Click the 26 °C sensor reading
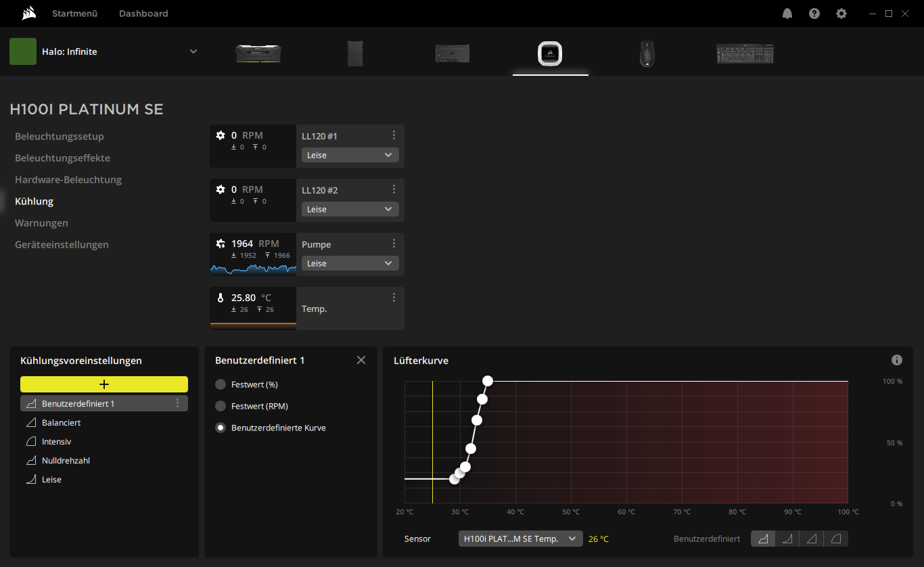Viewport: 924px width, 567px height. click(x=599, y=539)
